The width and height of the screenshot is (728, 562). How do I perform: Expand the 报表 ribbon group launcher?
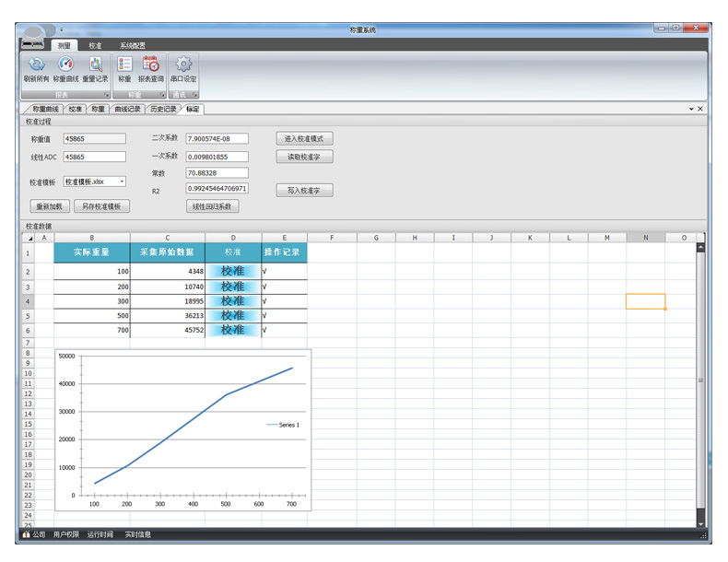106,95
